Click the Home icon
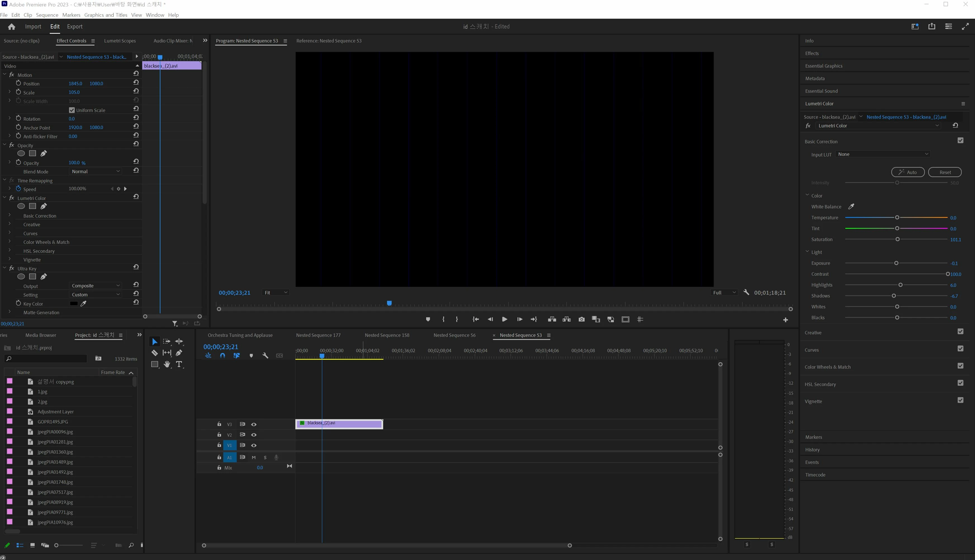The image size is (975, 560). tap(11, 27)
